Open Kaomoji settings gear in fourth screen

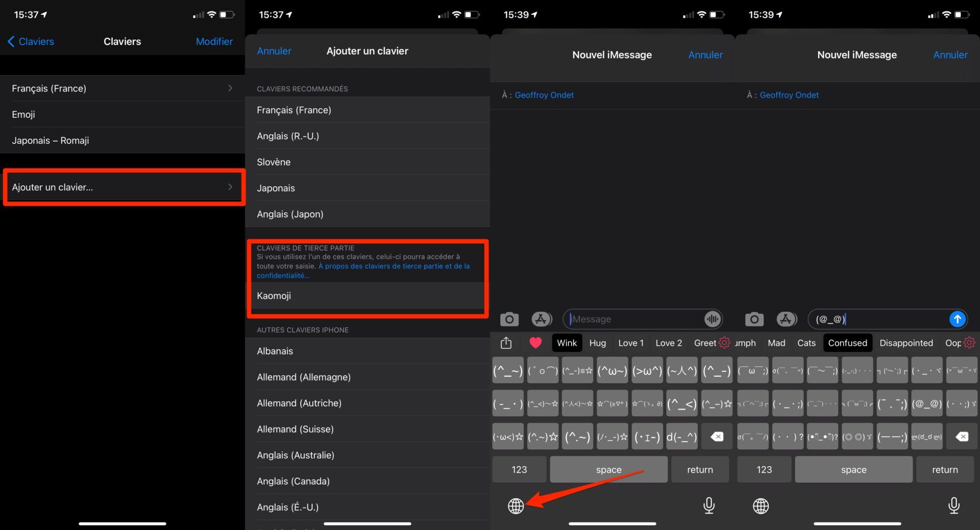[x=969, y=343]
